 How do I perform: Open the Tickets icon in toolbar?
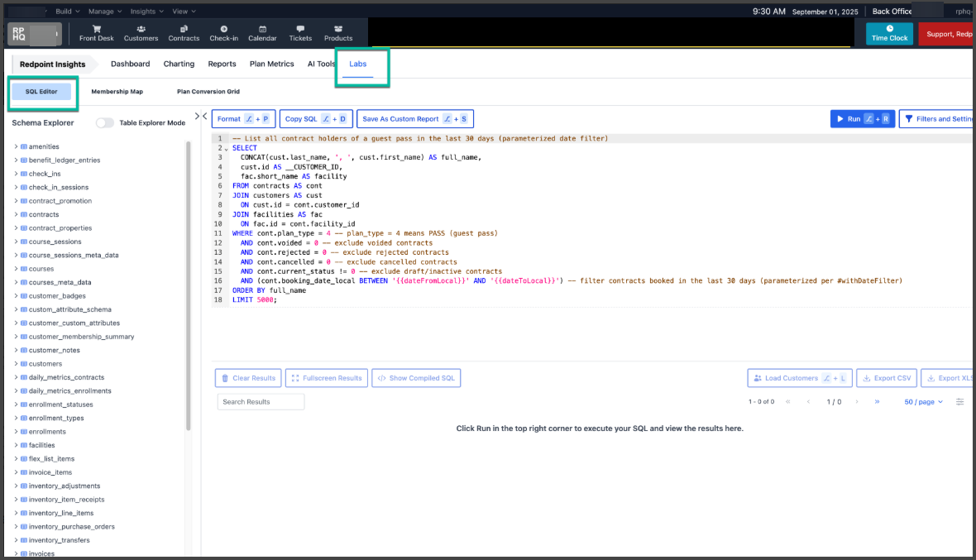pyautogui.click(x=300, y=29)
